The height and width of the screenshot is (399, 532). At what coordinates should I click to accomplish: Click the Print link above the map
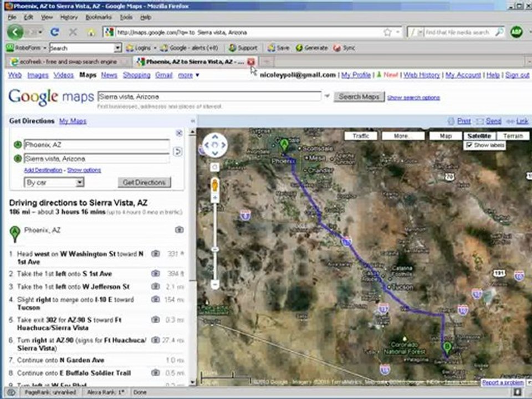pyautogui.click(x=463, y=121)
